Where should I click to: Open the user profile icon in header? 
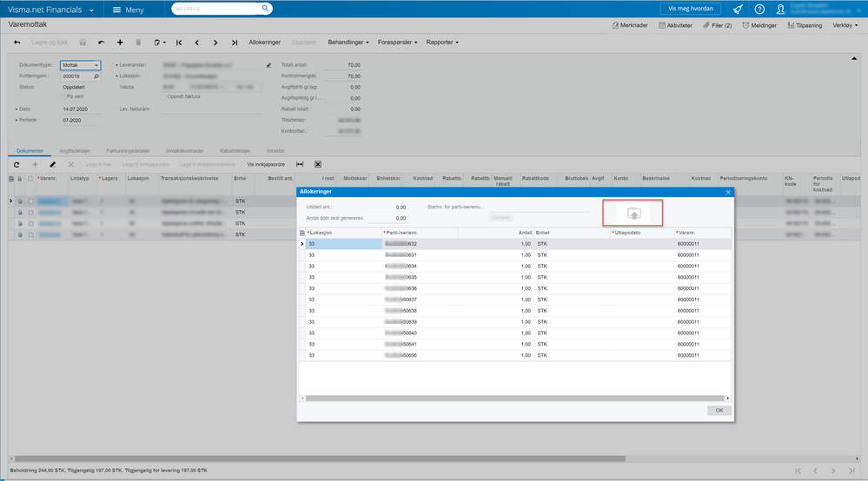(782, 9)
